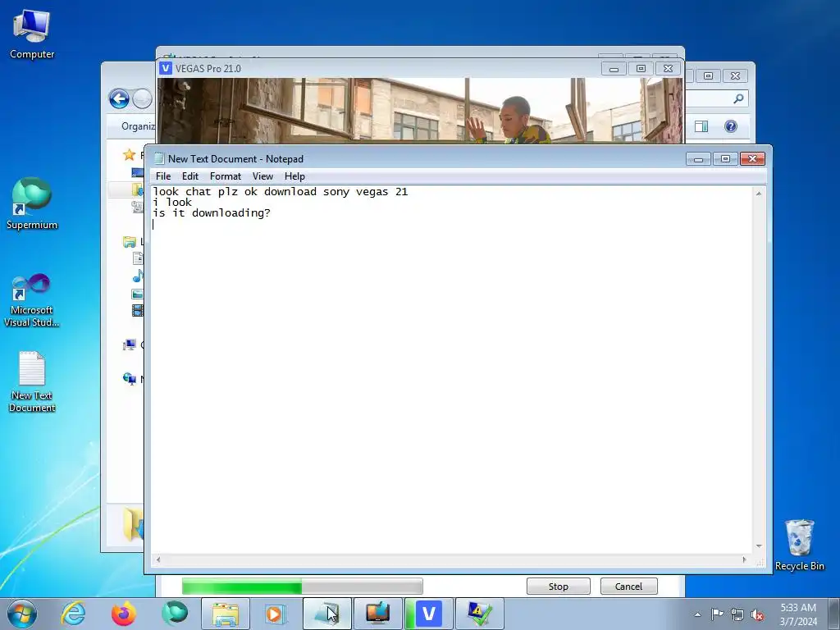Select Computer node in Explorer sidebar
The image size is (840, 630).
[x=129, y=345]
